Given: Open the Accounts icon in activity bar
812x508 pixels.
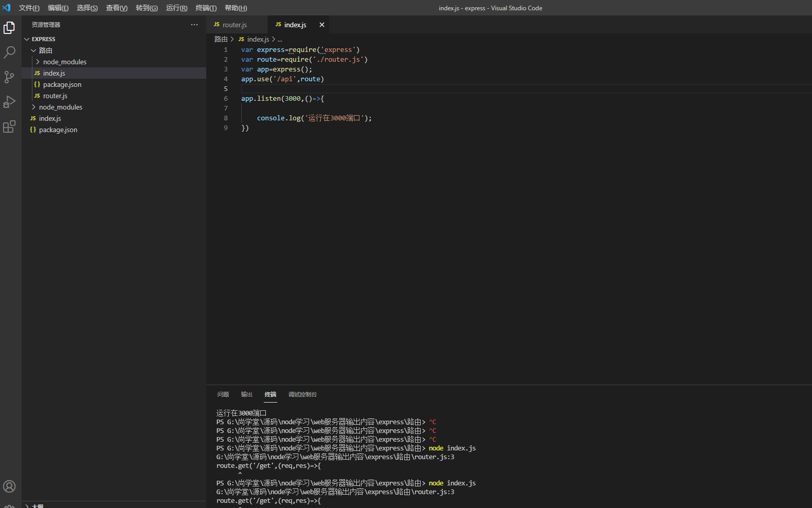Looking at the screenshot, I should pyautogui.click(x=9, y=486).
